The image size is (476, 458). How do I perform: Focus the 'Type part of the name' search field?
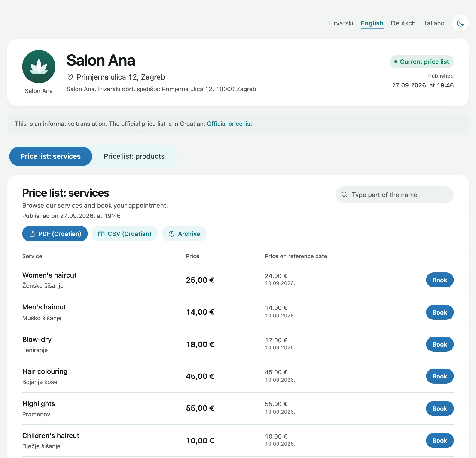tap(394, 195)
